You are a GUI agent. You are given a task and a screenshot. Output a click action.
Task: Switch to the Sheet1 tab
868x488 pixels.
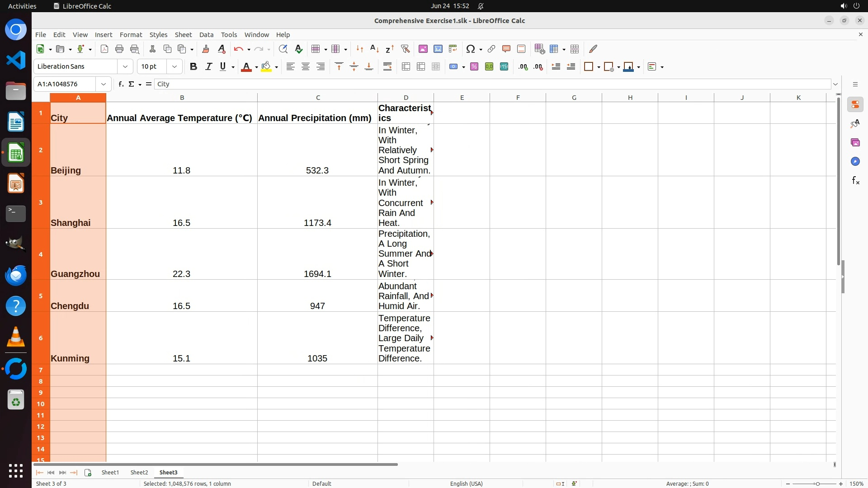pyautogui.click(x=110, y=472)
